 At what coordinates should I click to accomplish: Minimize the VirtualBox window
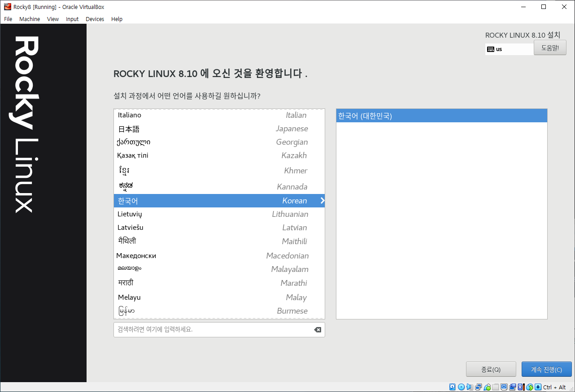point(523,7)
